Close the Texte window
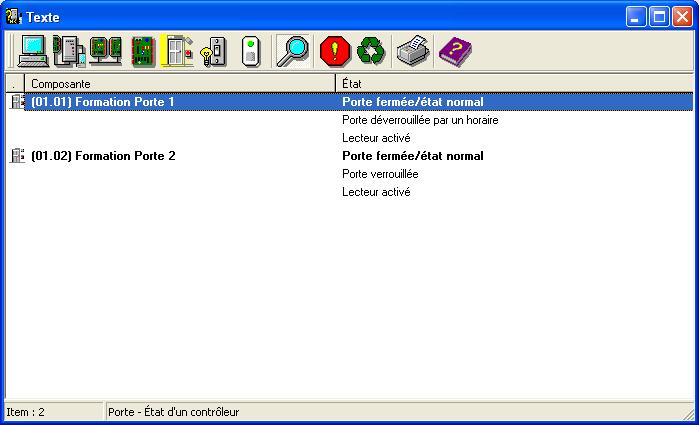The image size is (699, 425). click(682, 17)
